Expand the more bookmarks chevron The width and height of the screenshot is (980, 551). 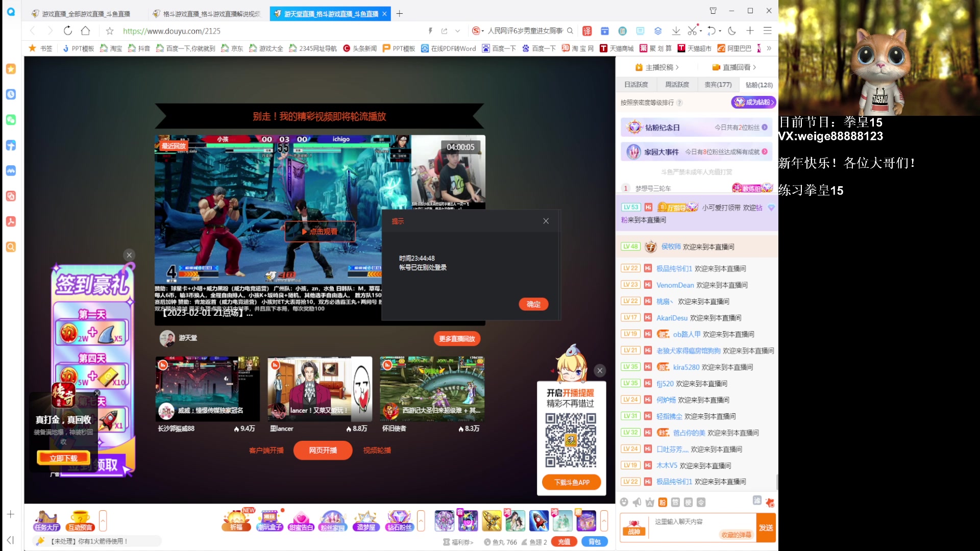coord(769,48)
